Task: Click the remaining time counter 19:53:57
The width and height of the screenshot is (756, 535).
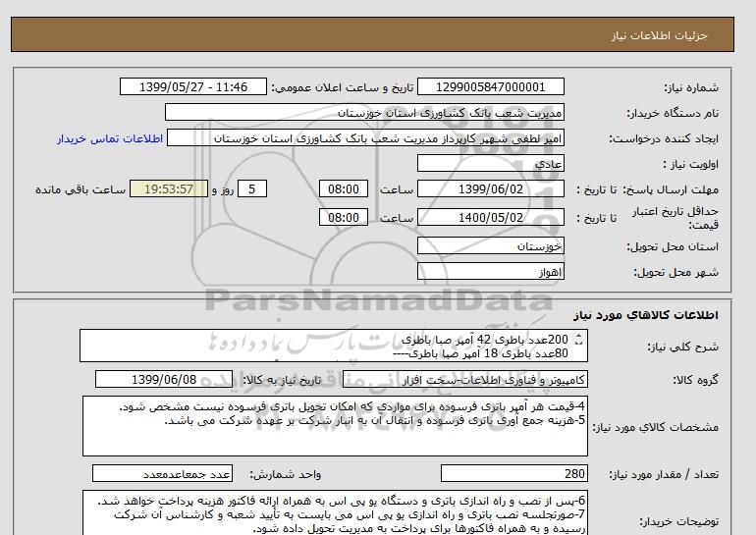Action: coord(169,188)
